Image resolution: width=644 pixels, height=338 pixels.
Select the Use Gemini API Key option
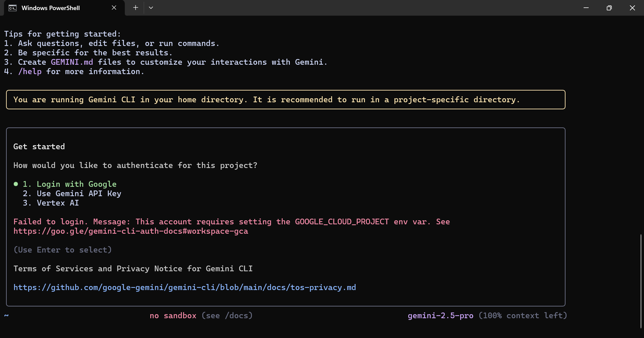tap(72, 193)
